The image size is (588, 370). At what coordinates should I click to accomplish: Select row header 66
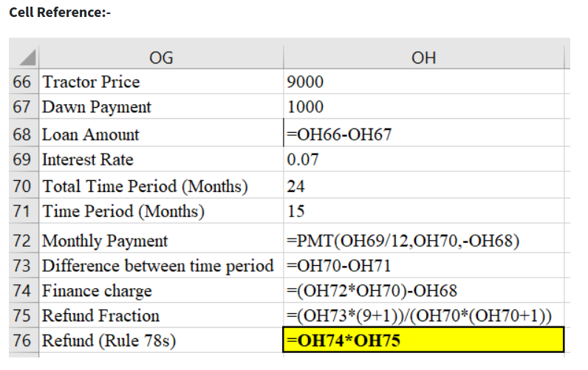(x=24, y=81)
